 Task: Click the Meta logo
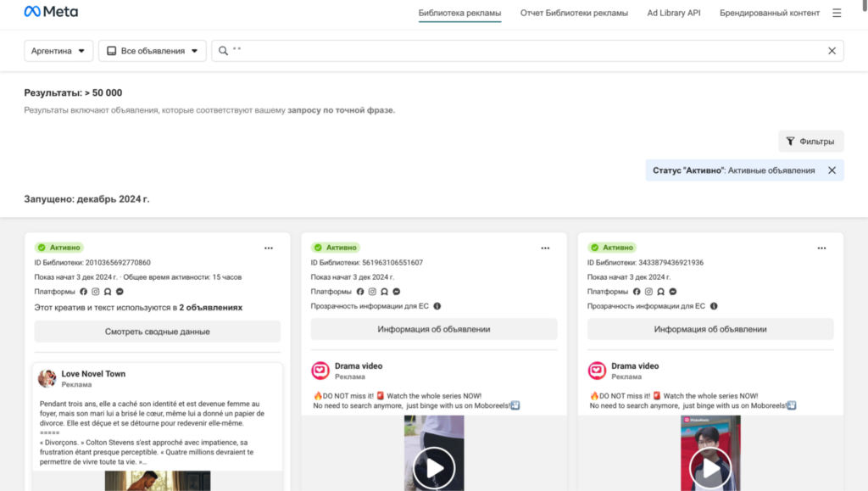(x=51, y=12)
